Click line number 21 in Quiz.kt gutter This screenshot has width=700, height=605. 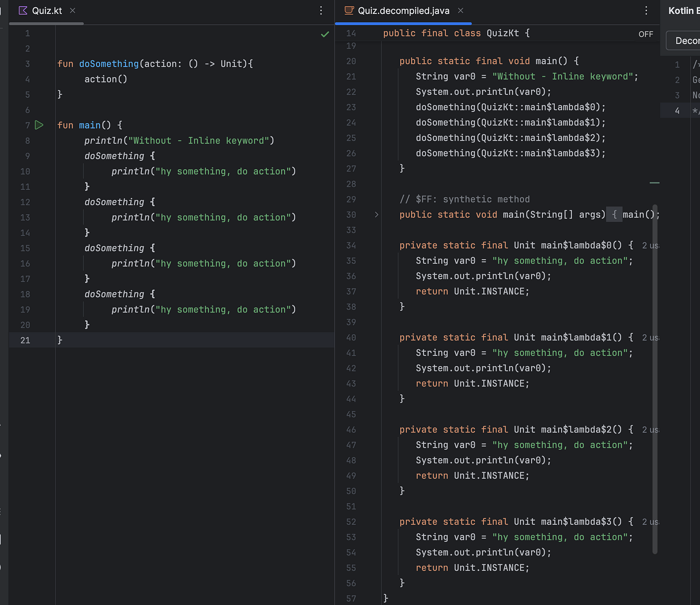tap(25, 340)
